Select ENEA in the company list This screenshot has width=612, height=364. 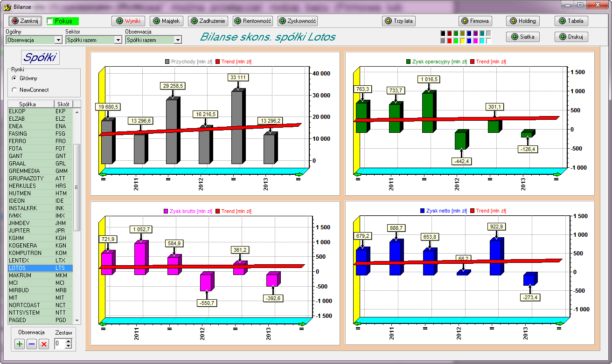[x=40, y=126]
